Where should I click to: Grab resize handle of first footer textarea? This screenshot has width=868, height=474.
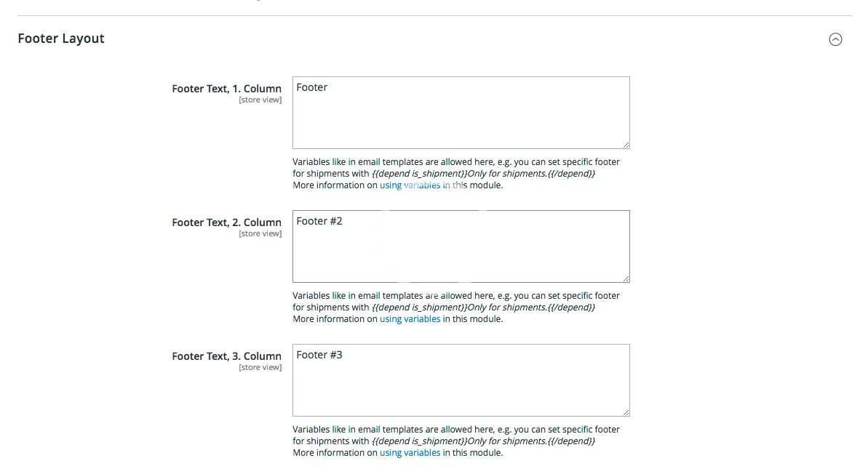[626, 145]
